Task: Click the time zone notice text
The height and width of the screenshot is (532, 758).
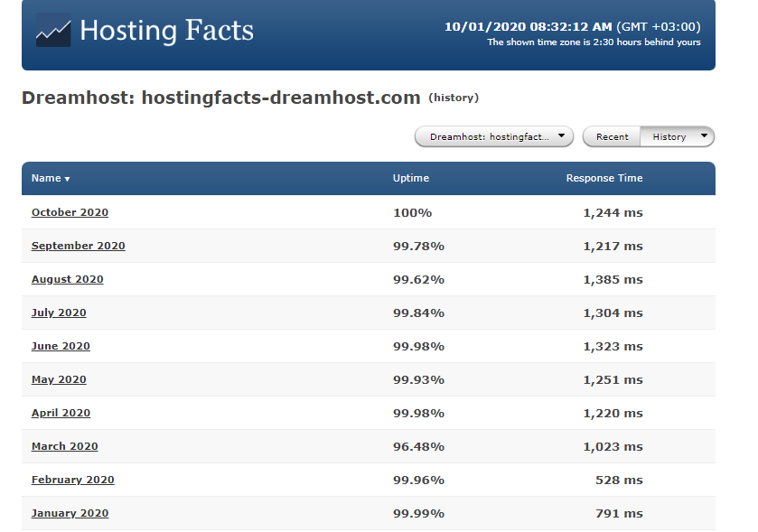Action: tap(594, 42)
